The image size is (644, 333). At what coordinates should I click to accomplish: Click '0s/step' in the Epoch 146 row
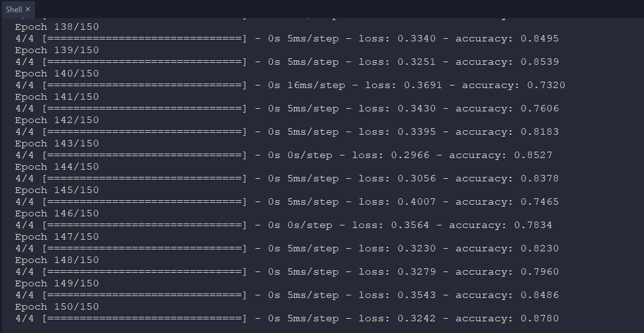[310, 225]
